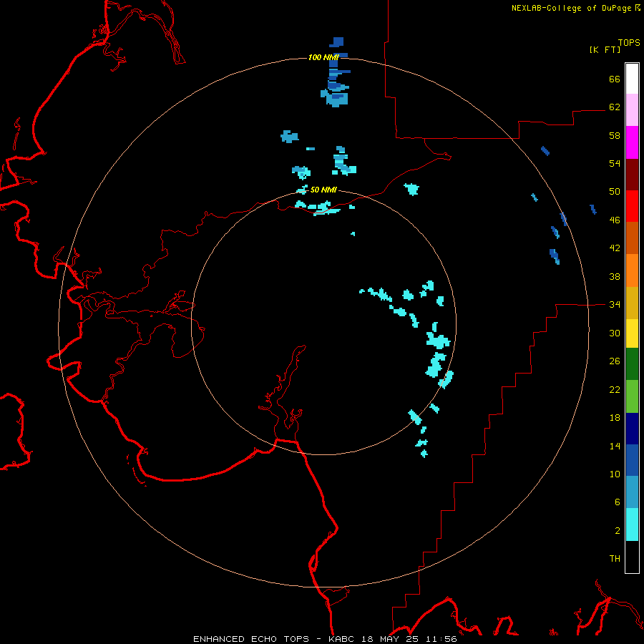
Task: Click the TOPS legend title
Action: (629, 43)
